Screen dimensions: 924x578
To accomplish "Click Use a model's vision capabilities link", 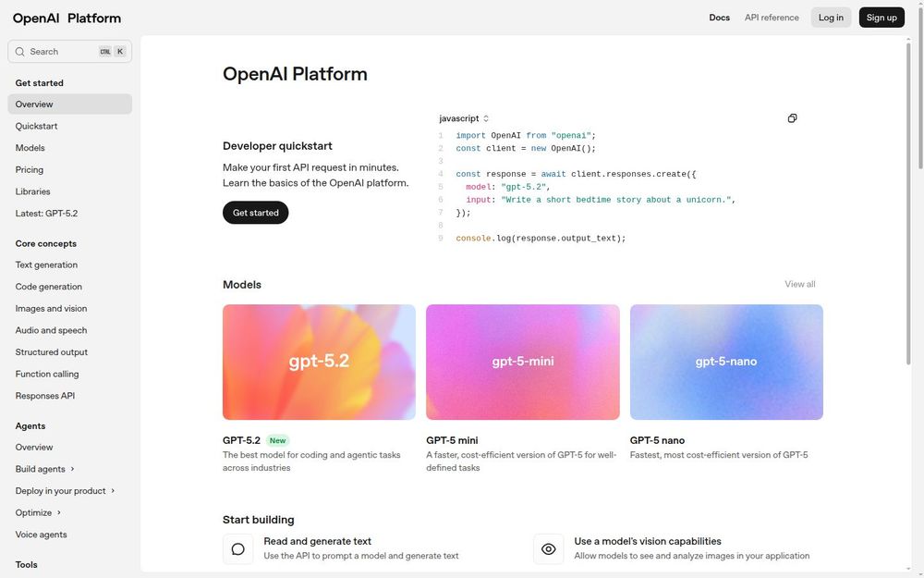I will pos(648,541).
